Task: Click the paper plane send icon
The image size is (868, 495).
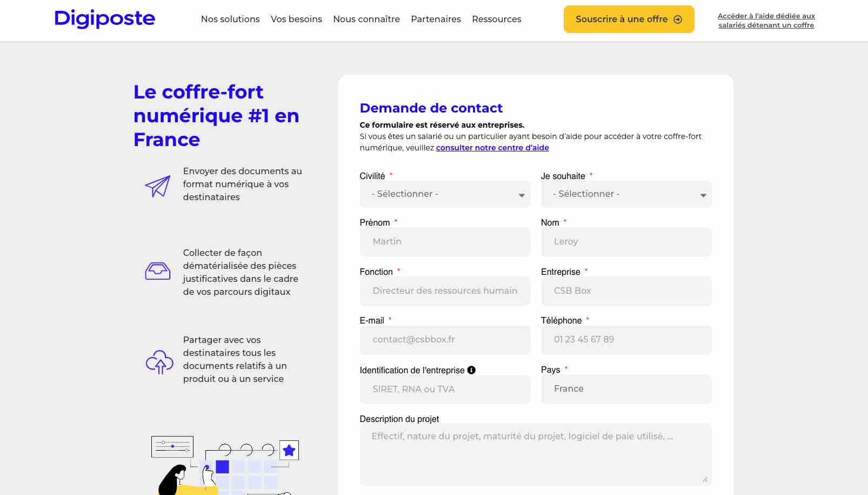Action: 158,186
